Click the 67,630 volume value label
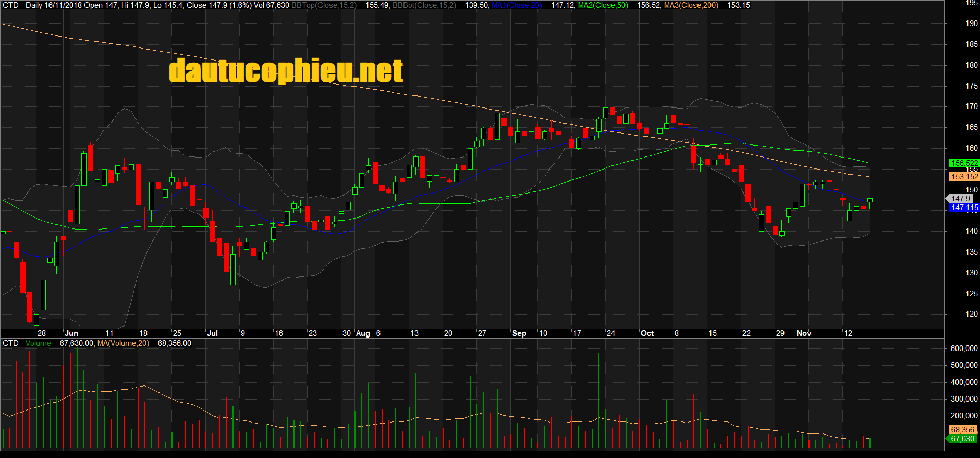 click(961, 439)
